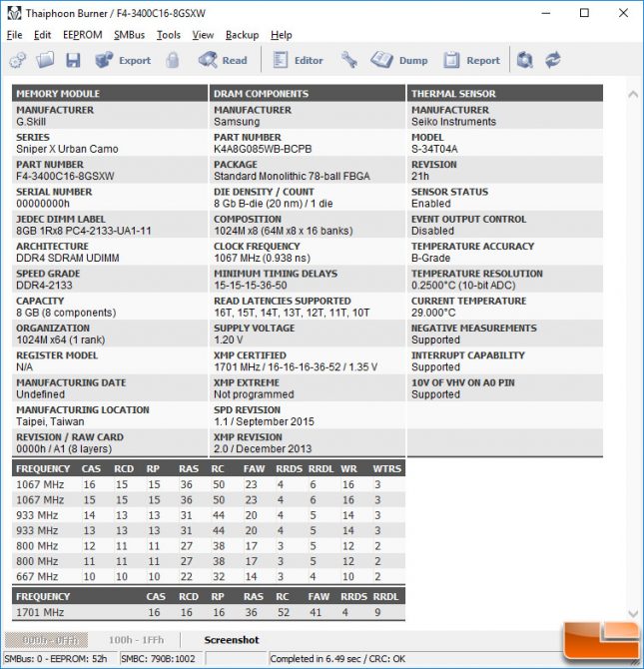
Task: Click the 1701 MHz XMP frequency row
Action: pyautogui.click(x=209, y=613)
